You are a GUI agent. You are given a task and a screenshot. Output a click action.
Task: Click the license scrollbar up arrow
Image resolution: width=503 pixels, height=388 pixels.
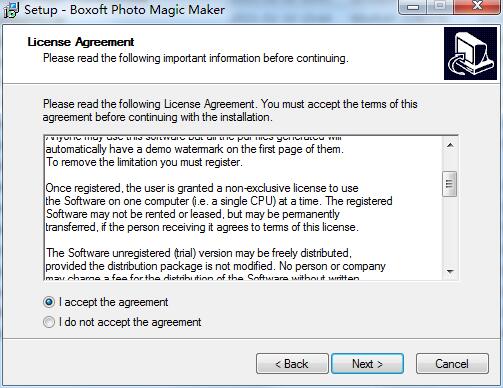450,145
